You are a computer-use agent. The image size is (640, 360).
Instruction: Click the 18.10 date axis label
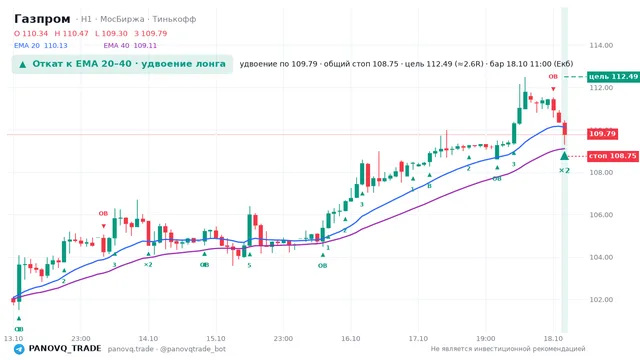[553, 339]
